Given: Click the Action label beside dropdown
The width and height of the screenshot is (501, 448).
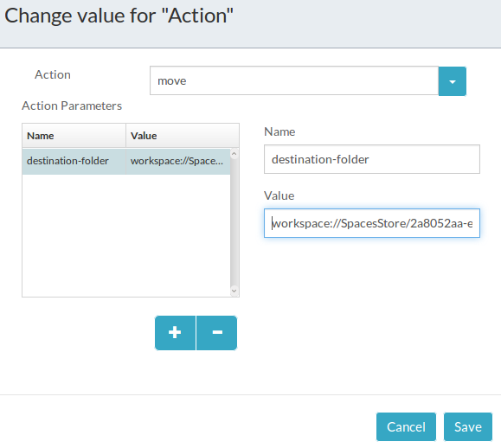Looking at the screenshot, I should pos(53,74).
